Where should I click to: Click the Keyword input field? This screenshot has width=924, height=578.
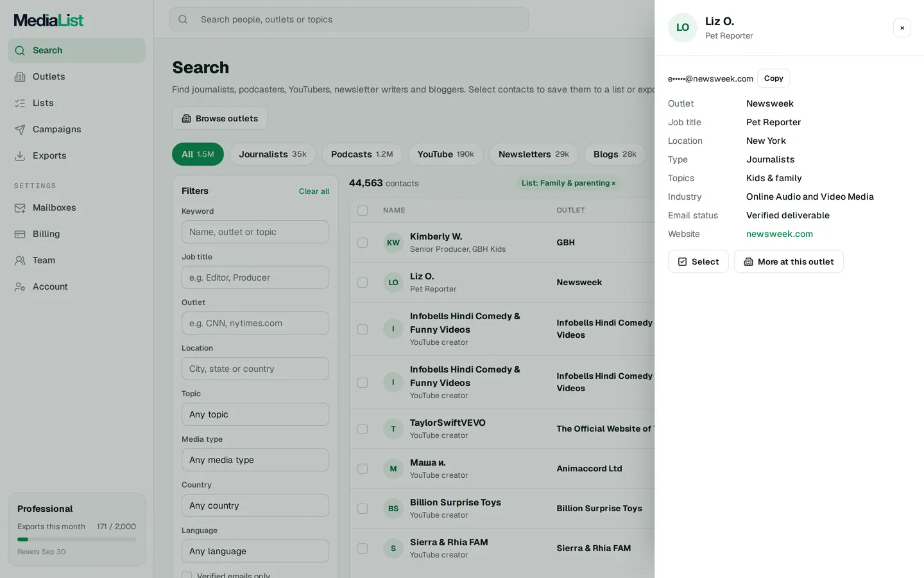[255, 232]
